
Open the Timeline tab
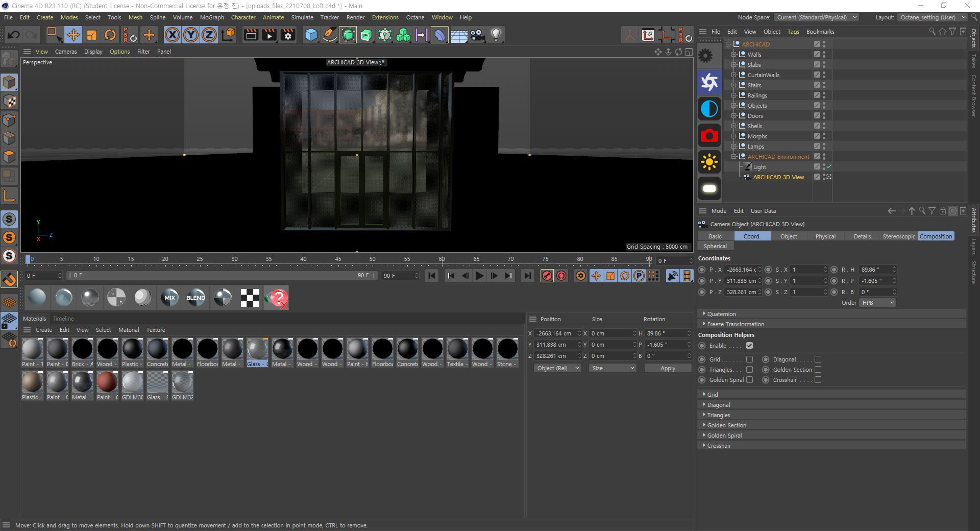click(63, 319)
